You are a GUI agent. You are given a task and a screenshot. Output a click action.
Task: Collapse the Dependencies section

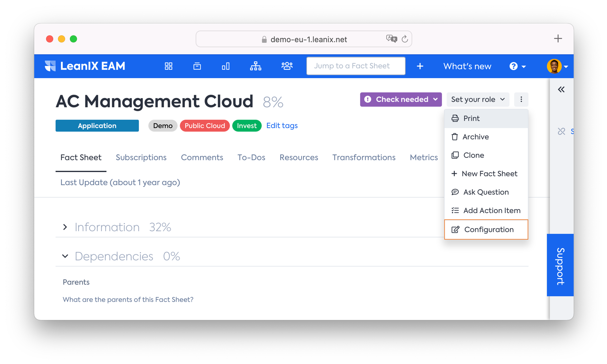65,256
